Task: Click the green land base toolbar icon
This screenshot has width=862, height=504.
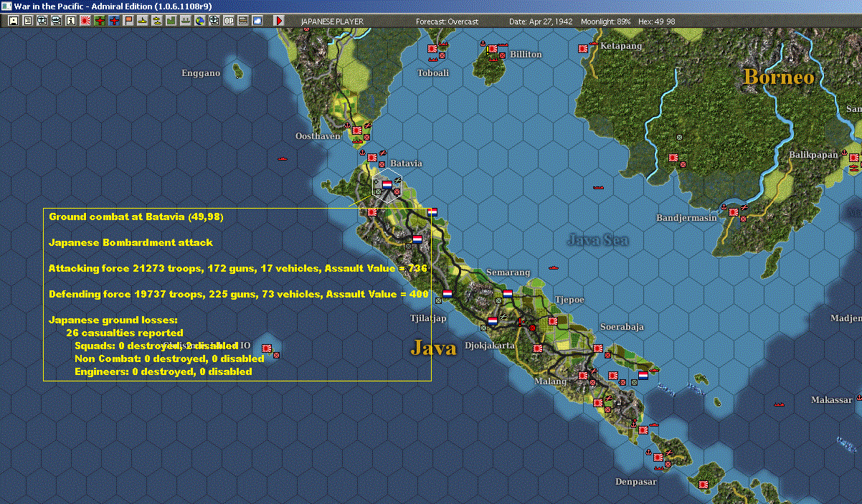Action: [x=171, y=22]
